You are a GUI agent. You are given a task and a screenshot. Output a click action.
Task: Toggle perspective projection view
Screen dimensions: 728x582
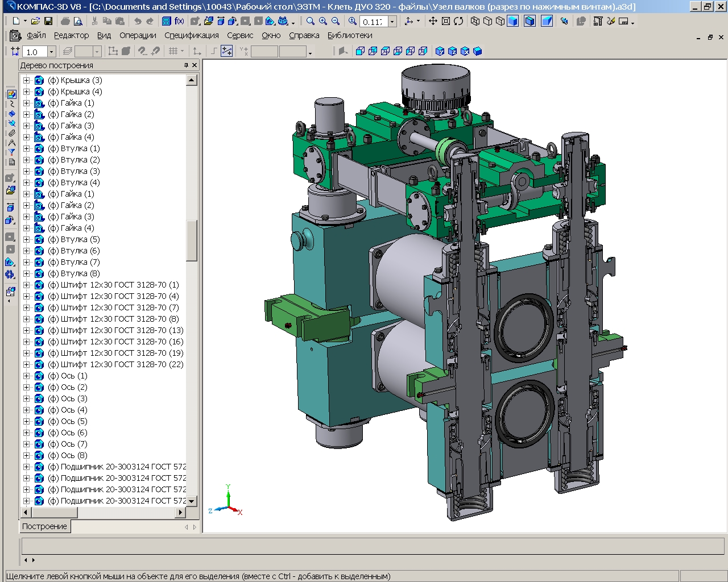click(x=547, y=21)
